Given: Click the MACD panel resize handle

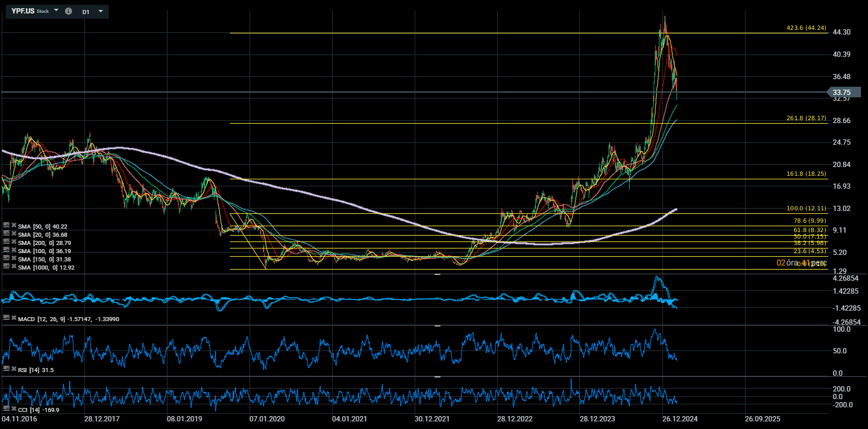Looking at the screenshot, I should 438,274.
